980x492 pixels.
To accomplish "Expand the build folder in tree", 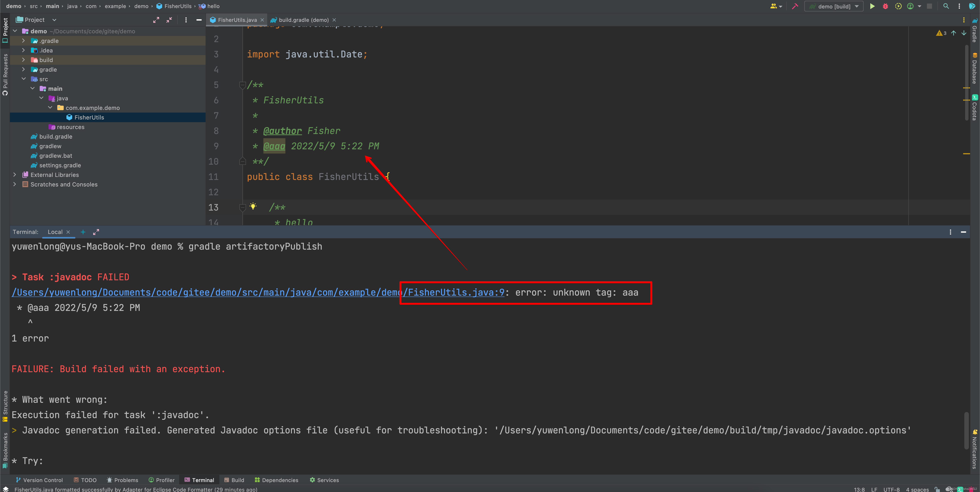I will (24, 60).
